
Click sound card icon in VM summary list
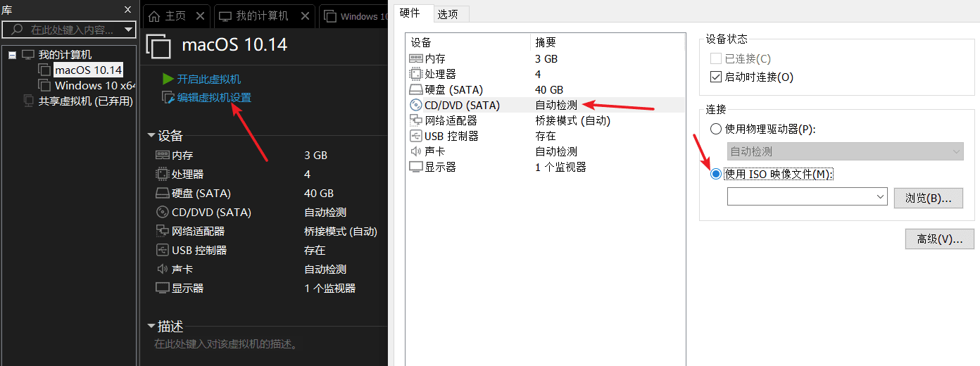point(161,270)
